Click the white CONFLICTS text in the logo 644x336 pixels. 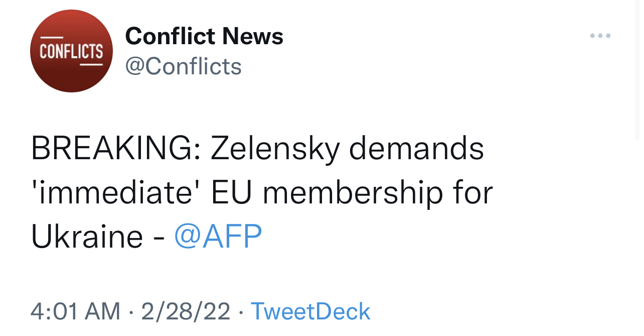(x=71, y=51)
